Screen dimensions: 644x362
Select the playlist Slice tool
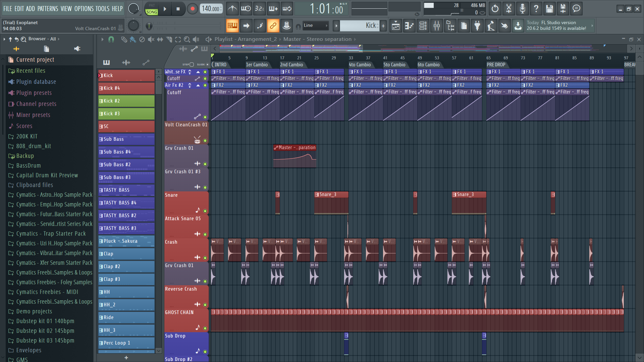point(169,40)
